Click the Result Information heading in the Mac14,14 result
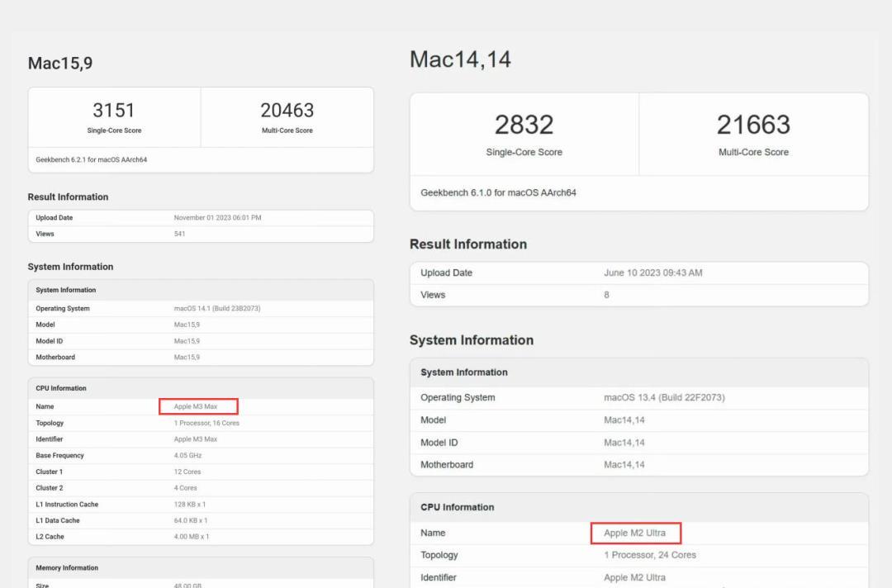This screenshot has width=892, height=588. click(468, 244)
